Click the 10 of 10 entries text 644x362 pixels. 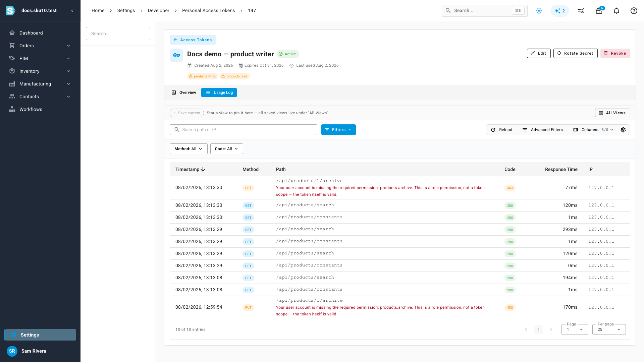click(191, 329)
